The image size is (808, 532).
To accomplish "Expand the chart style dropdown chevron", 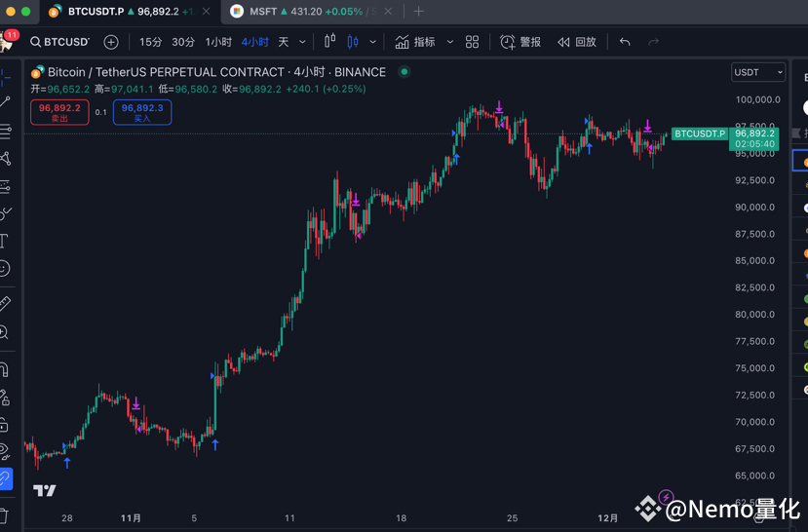I will click(372, 42).
